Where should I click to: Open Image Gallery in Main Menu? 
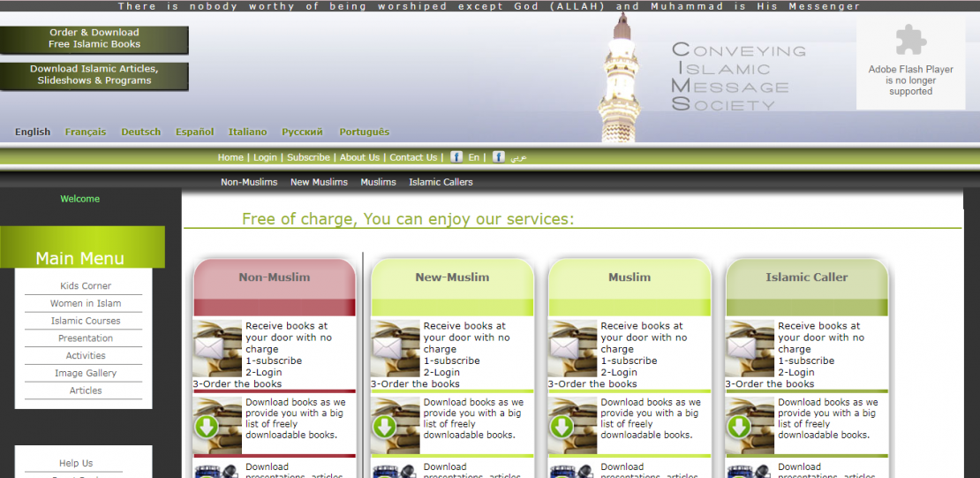pyautogui.click(x=85, y=374)
